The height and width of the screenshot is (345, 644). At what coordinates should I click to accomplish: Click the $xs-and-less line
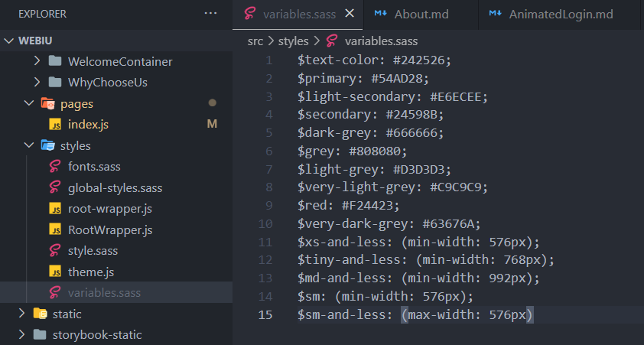pos(418,242)
